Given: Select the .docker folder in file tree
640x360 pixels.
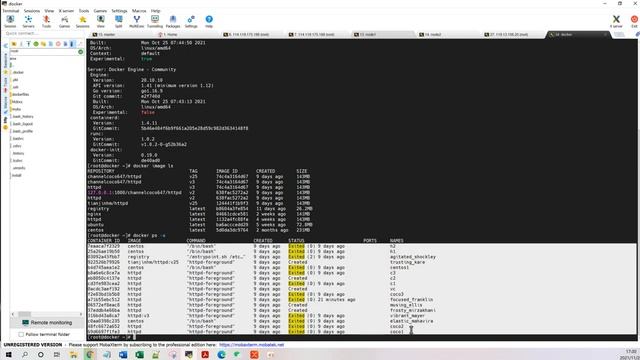Looking at the screenshot, I should point(18,72).
